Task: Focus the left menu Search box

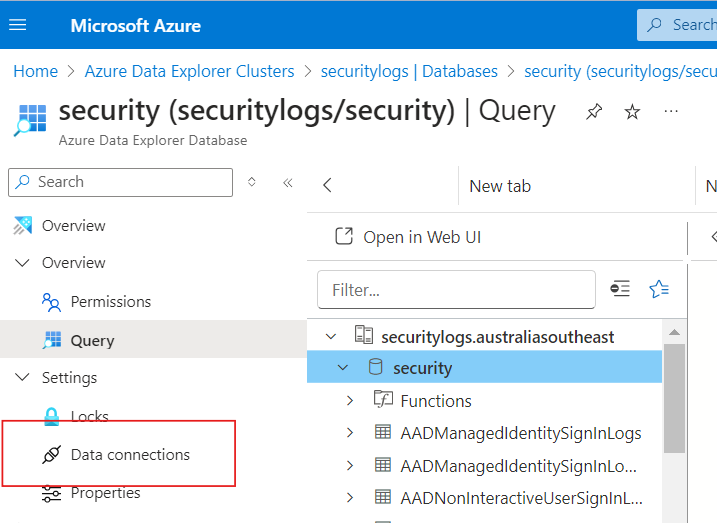Action: pyautogui.click(x=120, y=182)
